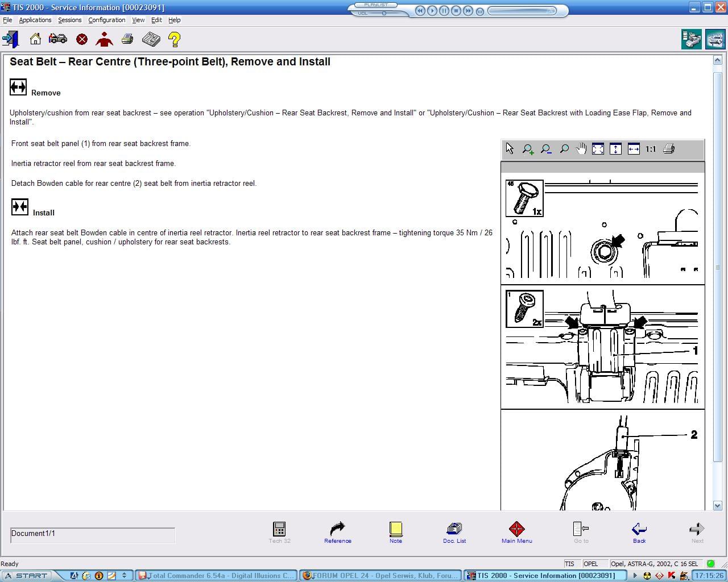Click the workshop vehicle icon at far top right
This screenshot has width=728, height=582.
coord(715,39)
